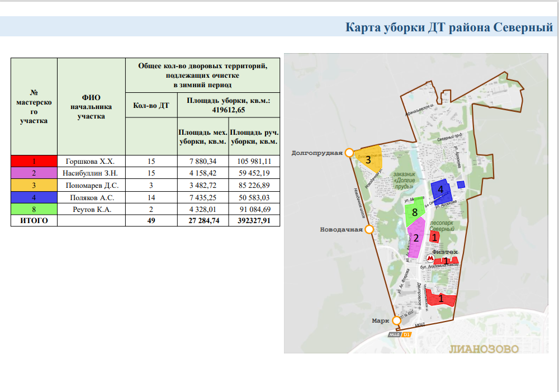Select the yellow swatch cell for section 3
The width and height of the screenshot is (559, 392).
pos(34,186)
